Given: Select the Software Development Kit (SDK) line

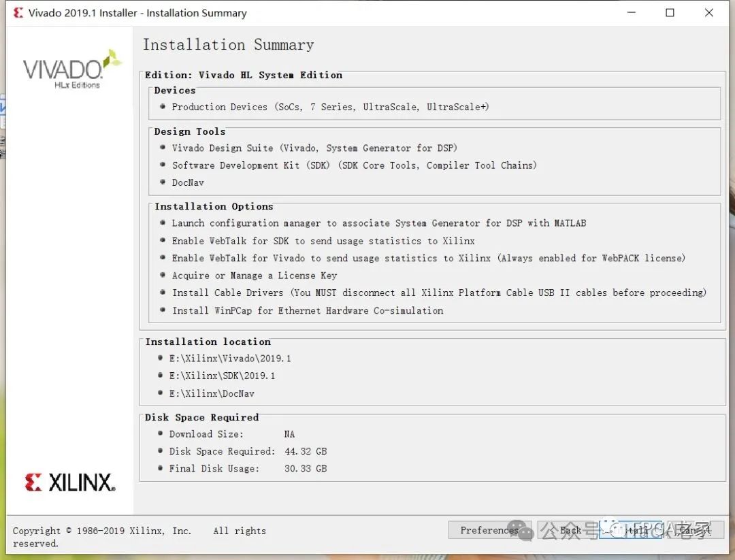Looking at the screenshot, I should (354, 165).
